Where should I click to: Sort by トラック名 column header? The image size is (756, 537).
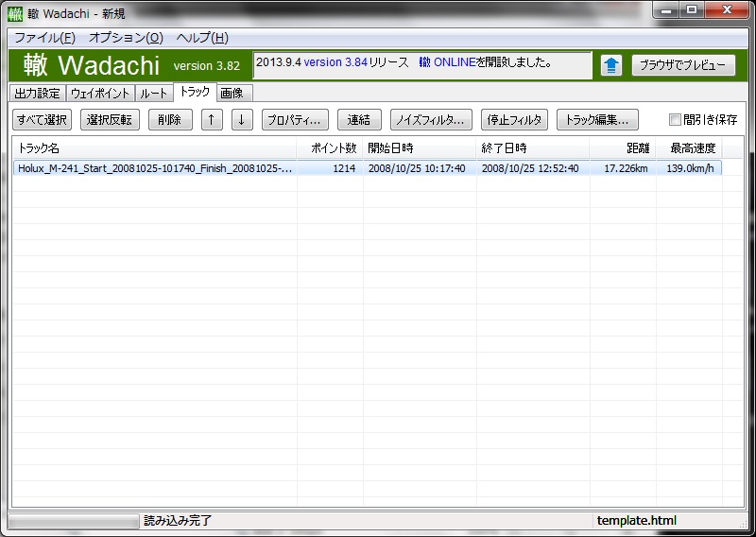[x=154, y=148]
